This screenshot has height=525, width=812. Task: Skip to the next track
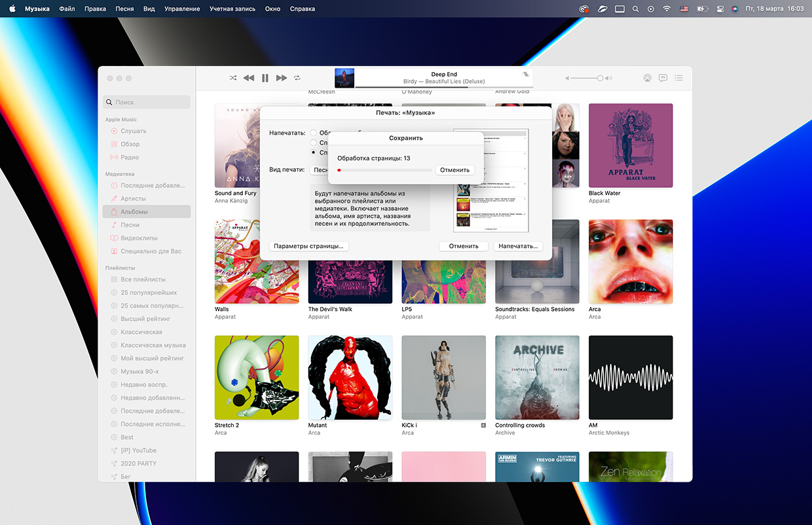pos(282,78)
